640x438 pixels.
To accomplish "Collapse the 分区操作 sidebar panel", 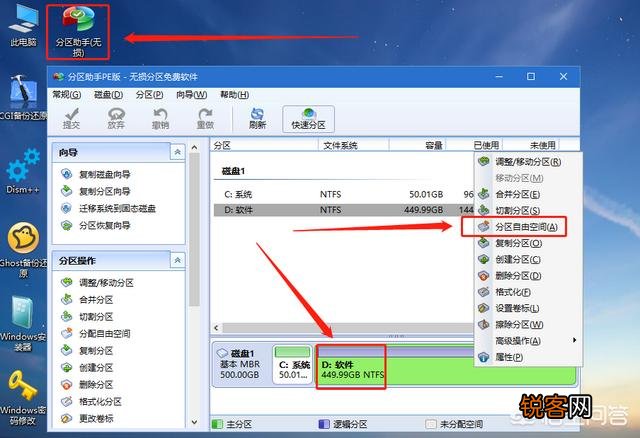I will pos(178,260).
